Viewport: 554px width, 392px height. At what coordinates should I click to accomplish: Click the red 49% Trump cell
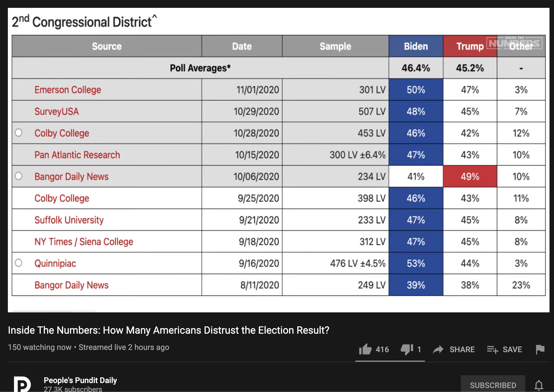[470, 177]
